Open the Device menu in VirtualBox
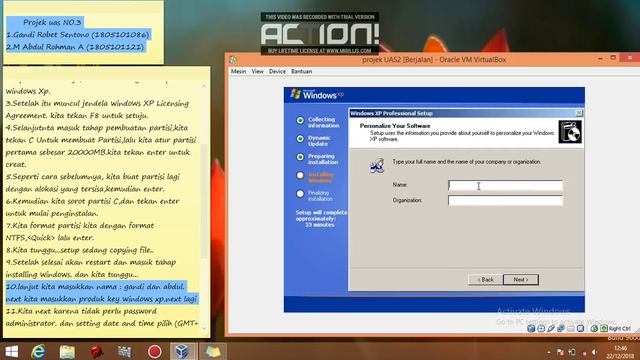Image resolution: width=640 pixels, height=360 pixels. tap(277, 71)
